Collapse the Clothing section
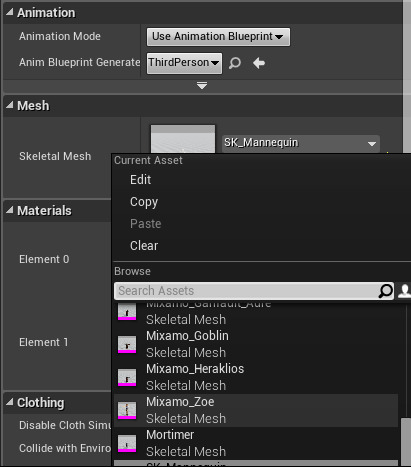The image size is (411, 467). coord(10,402)
